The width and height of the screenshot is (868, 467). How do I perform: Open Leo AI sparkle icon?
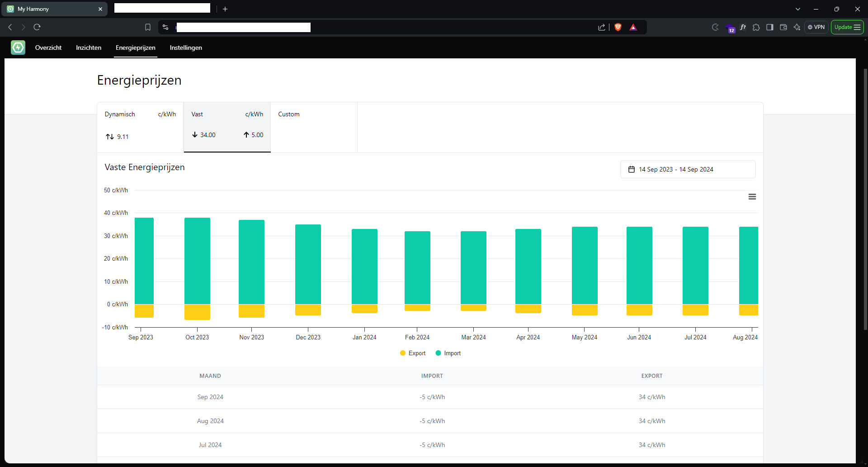point(797,27)
